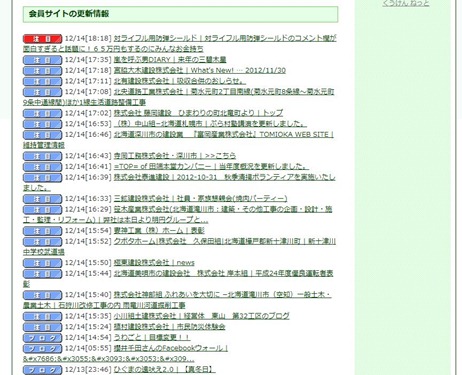
Task: Open the 対ライフル用防弾シールド link
Action: click(x=225, y=38)
